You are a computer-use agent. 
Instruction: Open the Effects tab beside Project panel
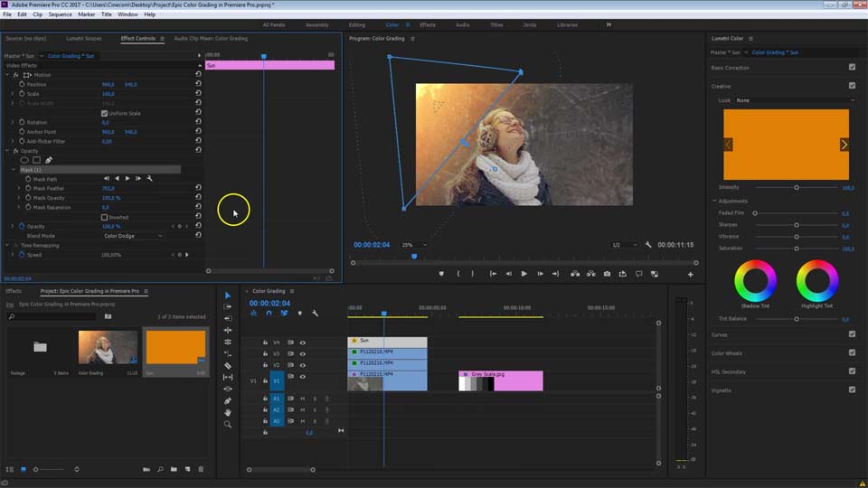click(x=14, y=291)
